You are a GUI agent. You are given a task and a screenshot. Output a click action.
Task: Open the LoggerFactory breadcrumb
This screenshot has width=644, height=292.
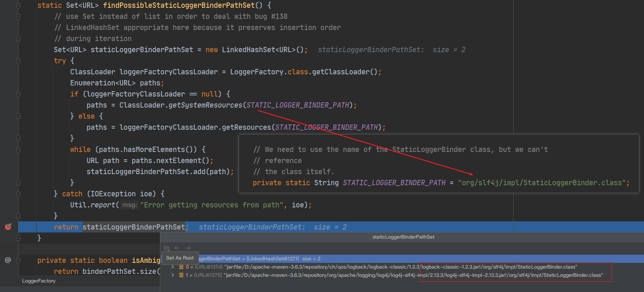pos(39,281)
